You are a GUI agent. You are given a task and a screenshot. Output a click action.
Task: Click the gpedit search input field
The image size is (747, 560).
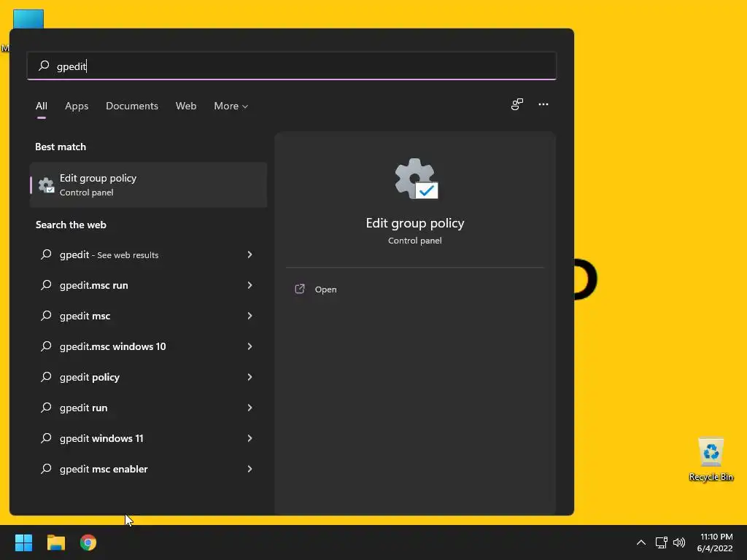tap(292, 66)
